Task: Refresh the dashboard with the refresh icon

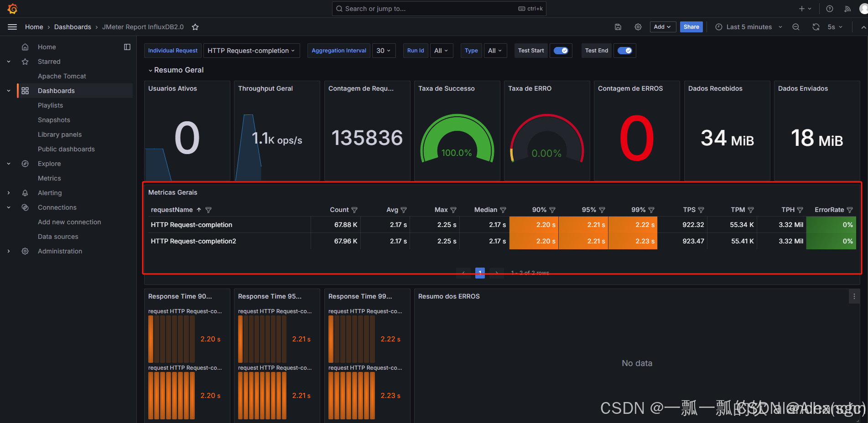Action: 816,27
